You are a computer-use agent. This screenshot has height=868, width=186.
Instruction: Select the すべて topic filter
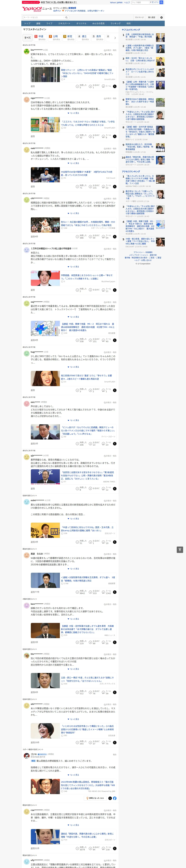pos(28,38)
